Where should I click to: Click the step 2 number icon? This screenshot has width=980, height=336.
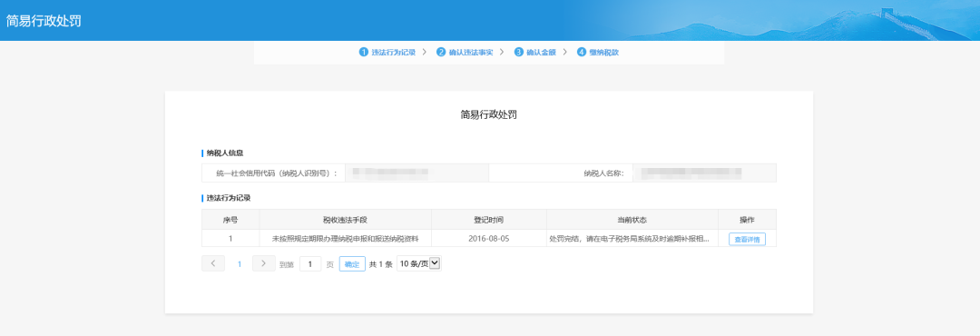click(x=441, y=52)
